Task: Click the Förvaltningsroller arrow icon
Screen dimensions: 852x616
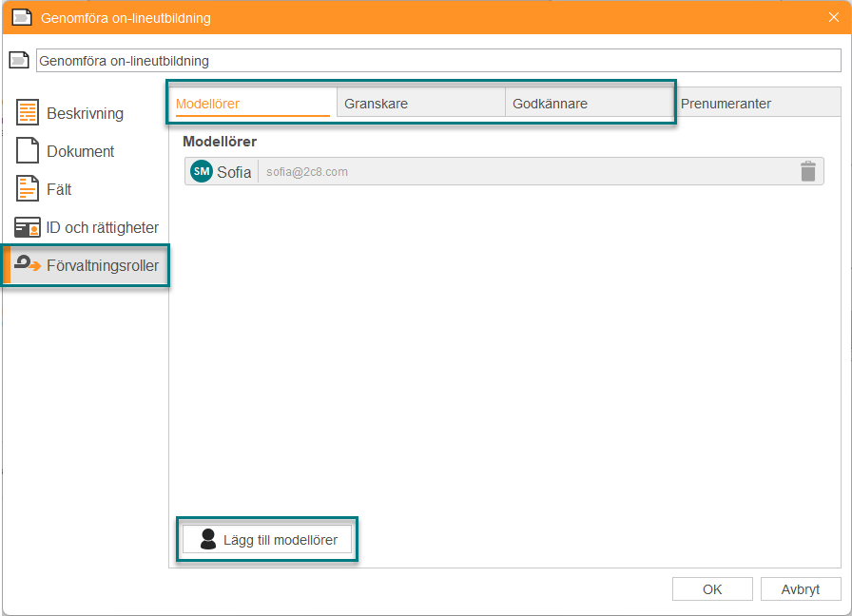Action: (29, 266)
